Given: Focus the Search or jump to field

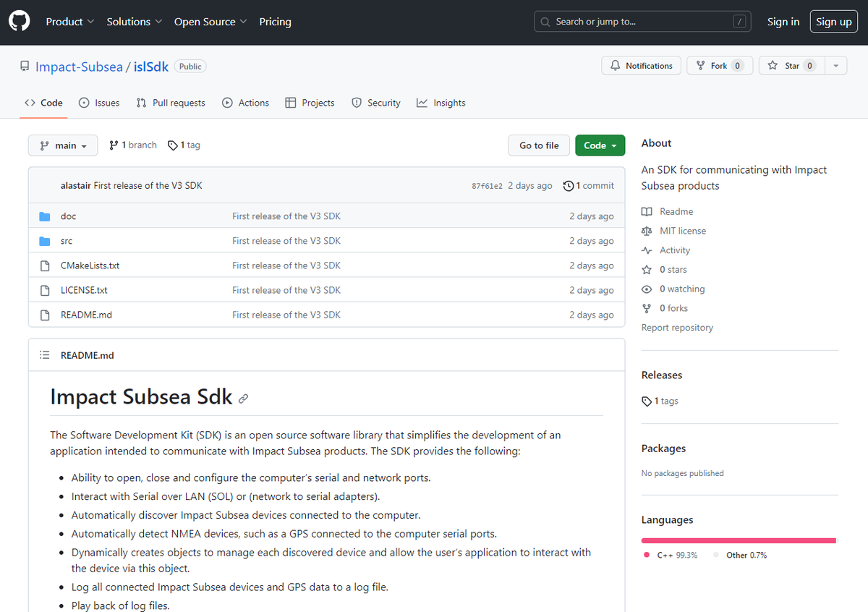Looking at the screenshot, I should (642, 22).
